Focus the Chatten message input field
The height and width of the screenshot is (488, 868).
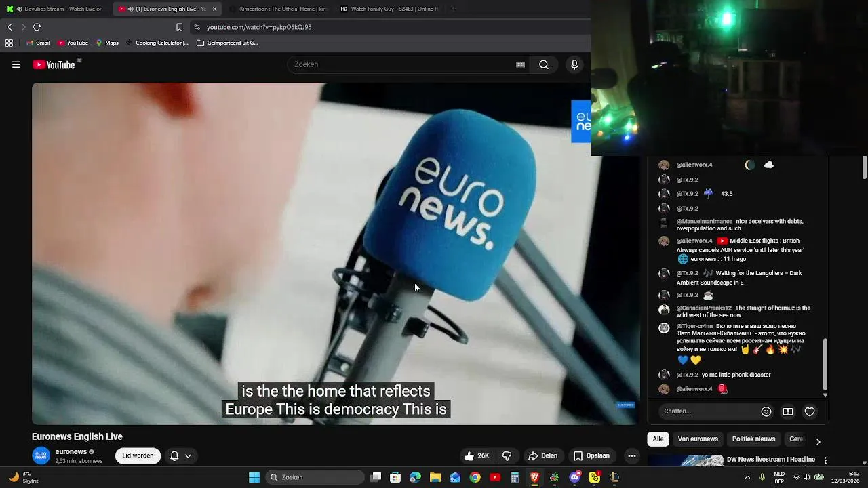click(x=707, y=411)
